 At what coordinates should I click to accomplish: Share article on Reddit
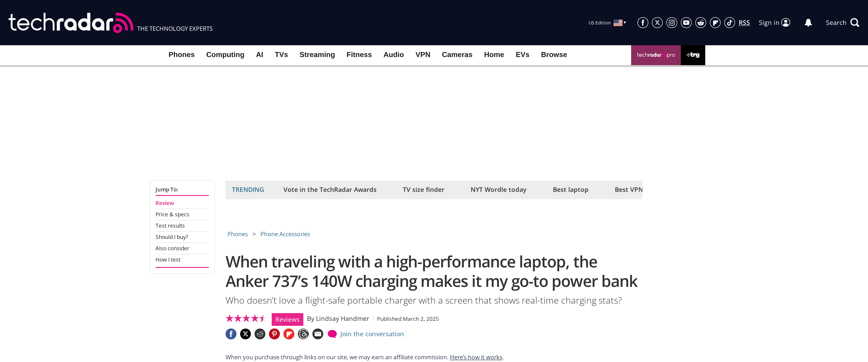[260, 334]
